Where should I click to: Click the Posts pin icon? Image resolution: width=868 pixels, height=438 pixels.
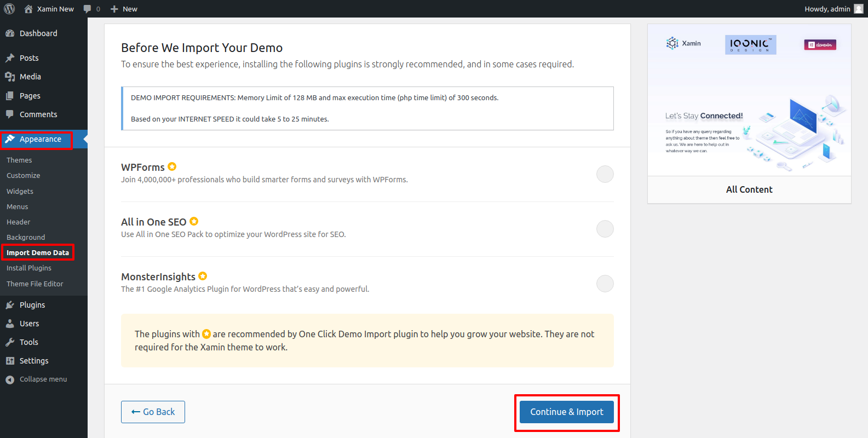coord(10,58)
